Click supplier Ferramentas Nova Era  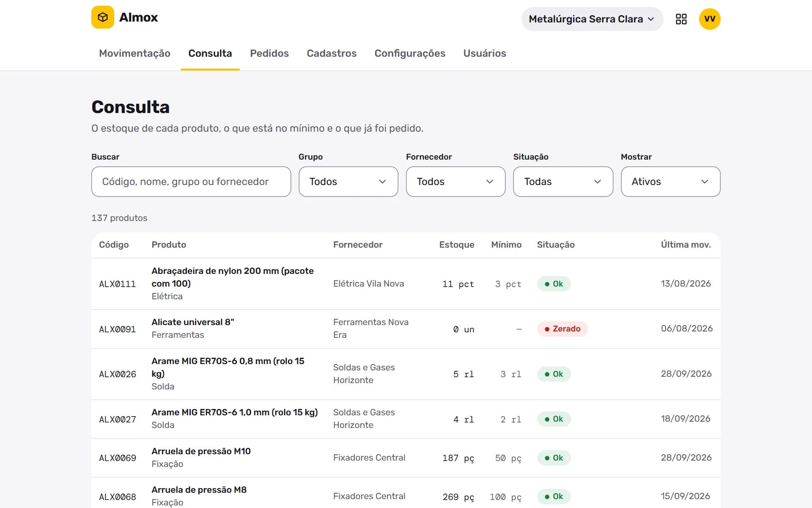(371, 329)
